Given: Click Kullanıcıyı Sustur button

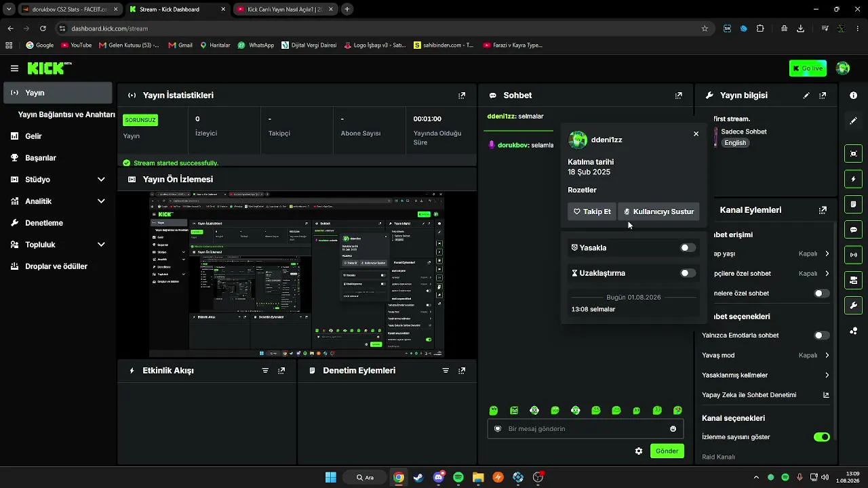Looking at the screenshot, I should pyautogui.click(x=658, y=211).
